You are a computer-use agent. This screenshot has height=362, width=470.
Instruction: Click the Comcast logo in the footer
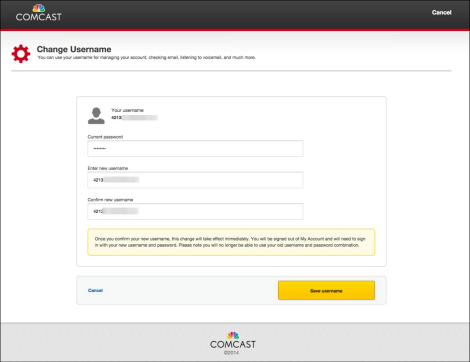233,341
